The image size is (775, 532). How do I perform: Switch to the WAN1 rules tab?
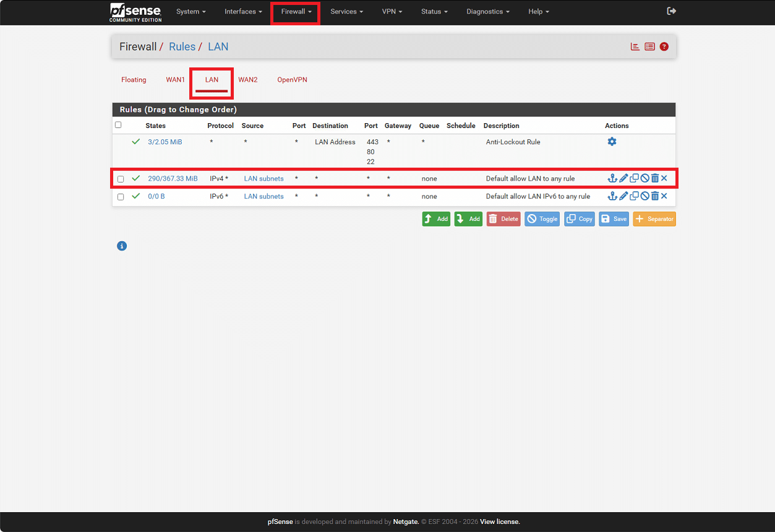click(x=175, y=80)
